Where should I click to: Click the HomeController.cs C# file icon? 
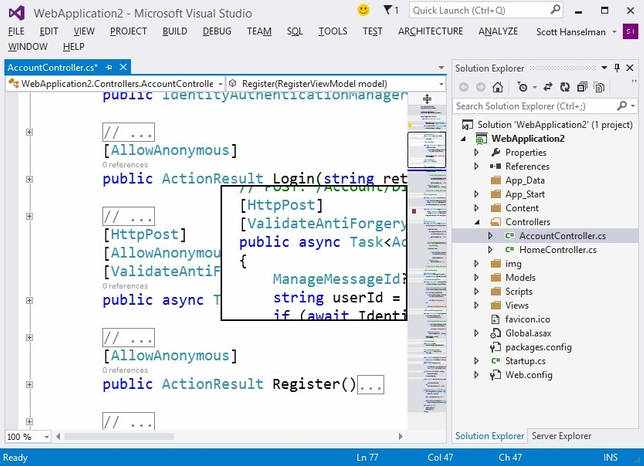pyautogui.click(x=510, y=250)
